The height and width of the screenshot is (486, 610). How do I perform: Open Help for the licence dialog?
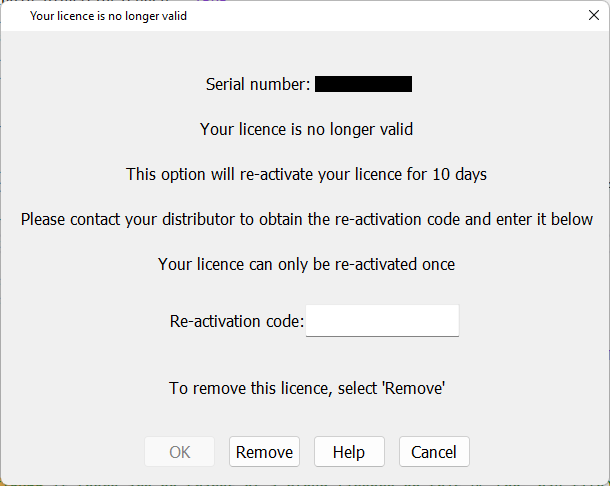point(349,451)
